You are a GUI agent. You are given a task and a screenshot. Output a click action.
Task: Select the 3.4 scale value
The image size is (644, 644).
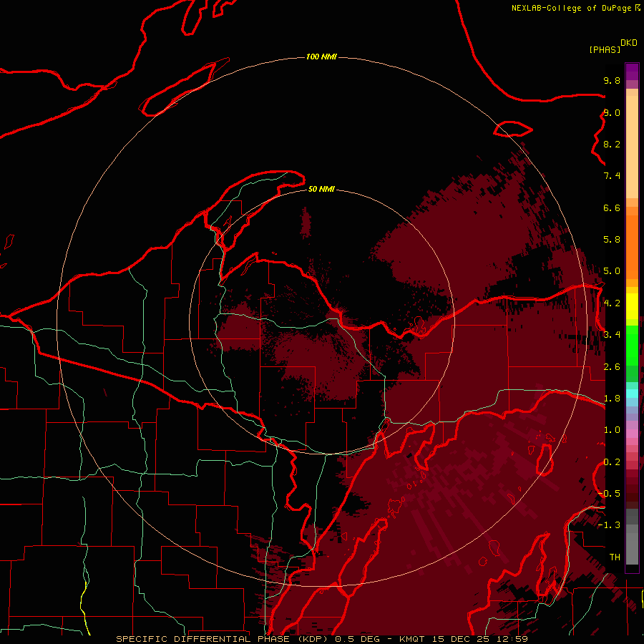click(x=612, y=335)
